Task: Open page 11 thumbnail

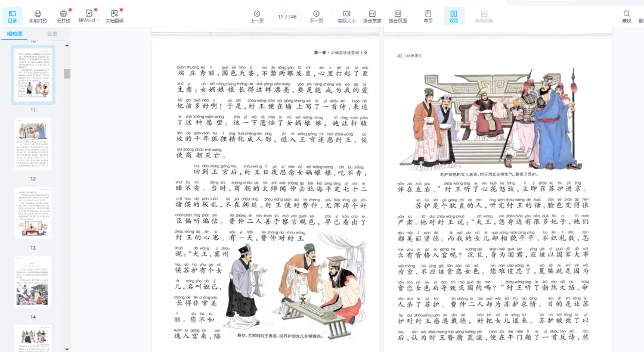Action: point(33,74)
